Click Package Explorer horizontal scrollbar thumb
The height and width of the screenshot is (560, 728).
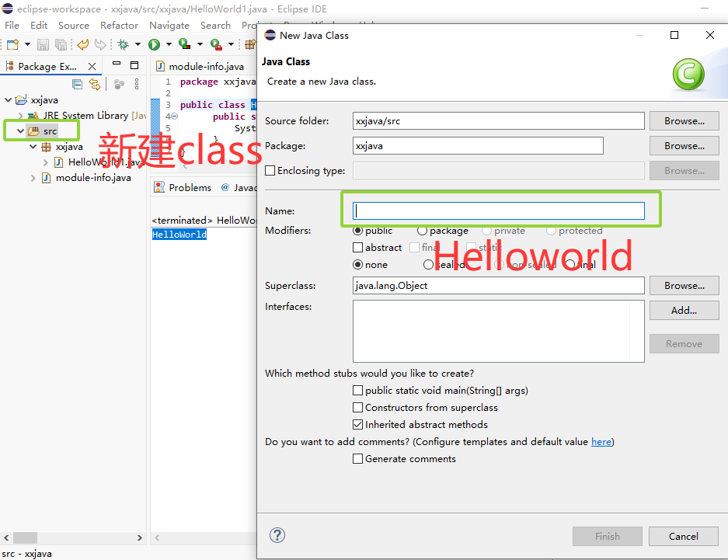coord(25,537)
